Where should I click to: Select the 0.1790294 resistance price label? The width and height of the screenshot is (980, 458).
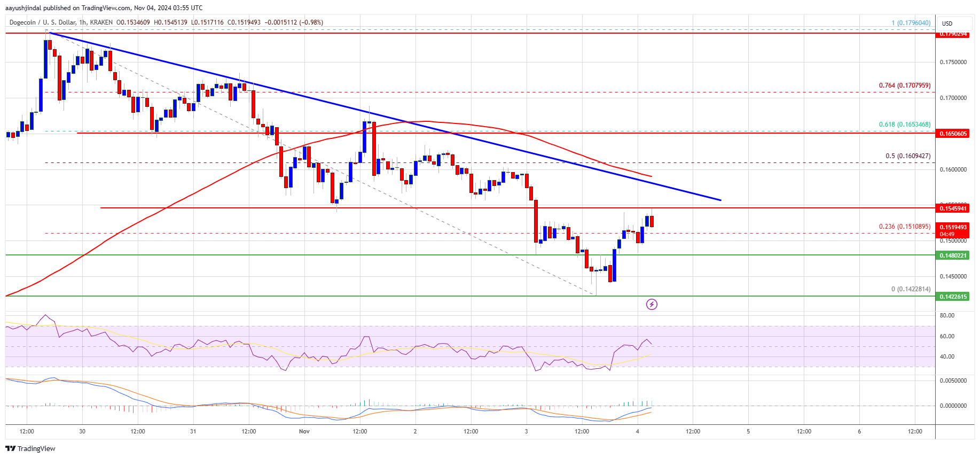point(954,34)
